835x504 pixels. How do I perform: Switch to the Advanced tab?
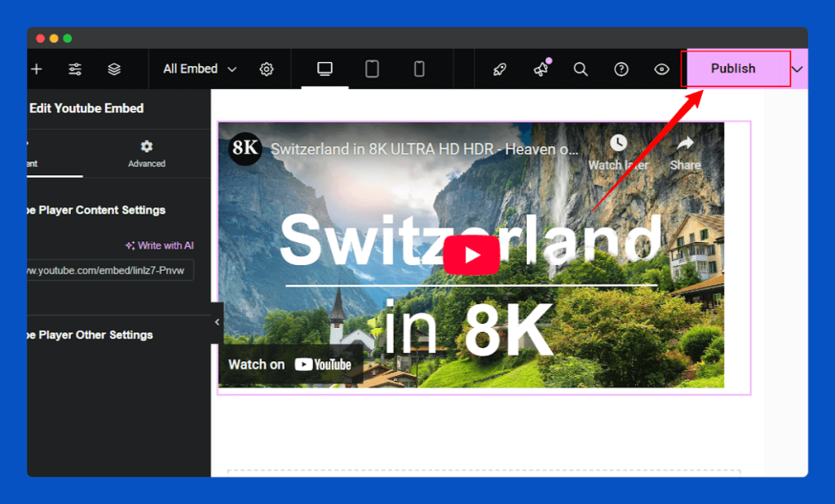coord(146,157)
